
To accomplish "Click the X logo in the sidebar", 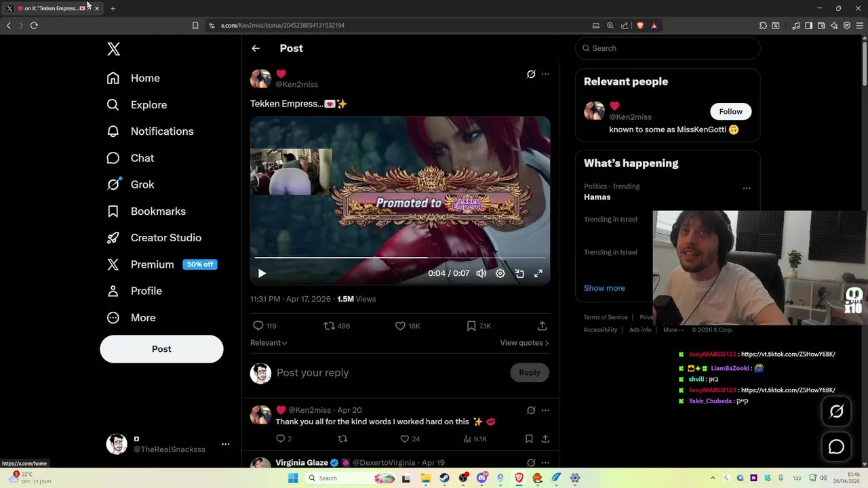I will click(114, 49).
